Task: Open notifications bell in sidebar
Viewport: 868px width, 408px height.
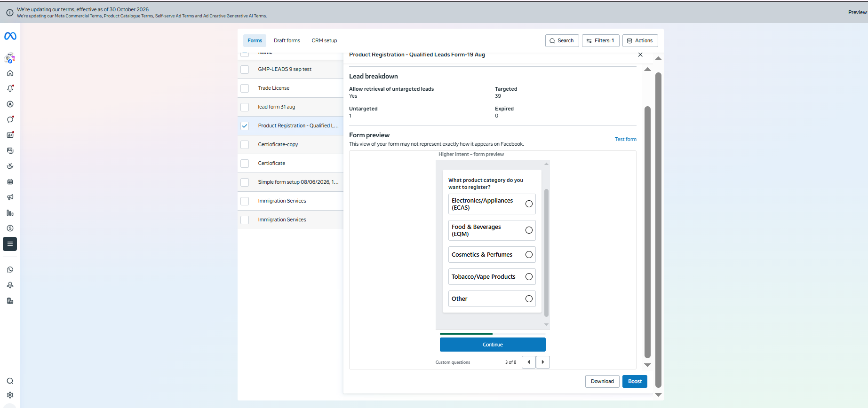Action: (x=10, y=88)
